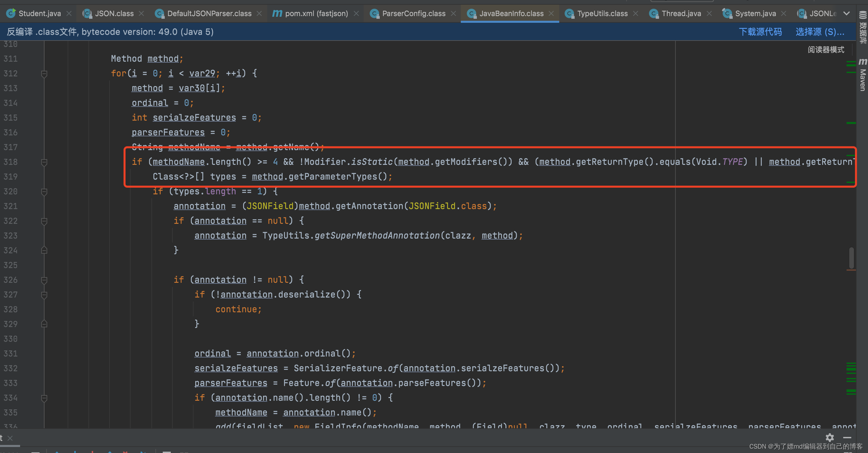Toggle 阅读器模式 reader mode
The height and width of the screenshot is (453, 868).
click(x=826, y=50)
